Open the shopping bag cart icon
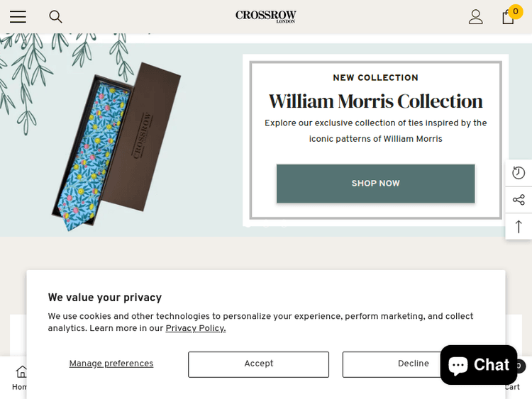The width and height of the screenshot is (532, 399). (x=508, y=17)
